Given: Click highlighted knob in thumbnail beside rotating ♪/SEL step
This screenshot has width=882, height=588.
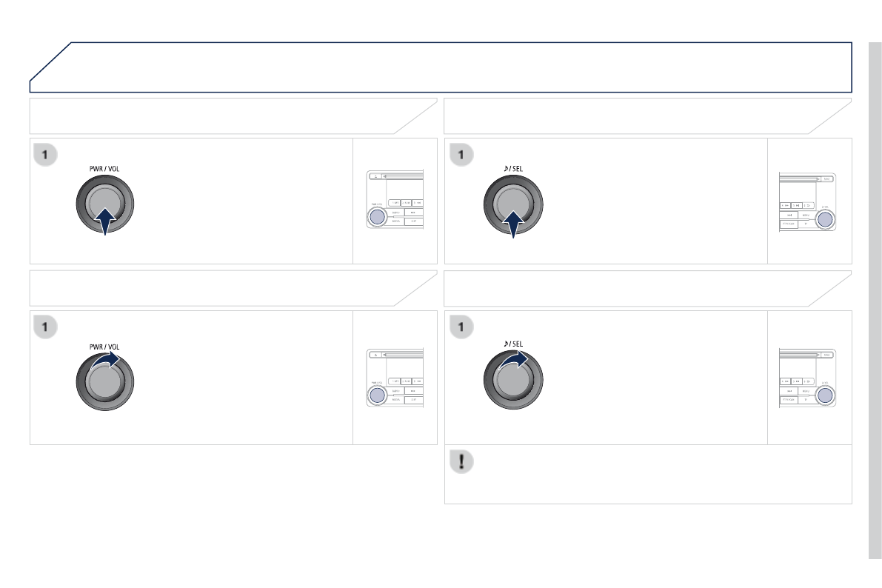Looking at the screenshot, I should [x=824, y=395].
